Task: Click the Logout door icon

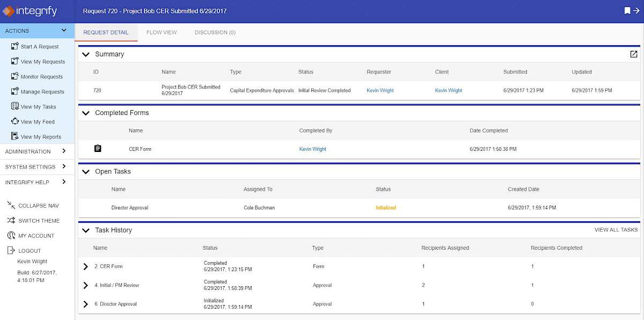Action: [x=11, y=250]
